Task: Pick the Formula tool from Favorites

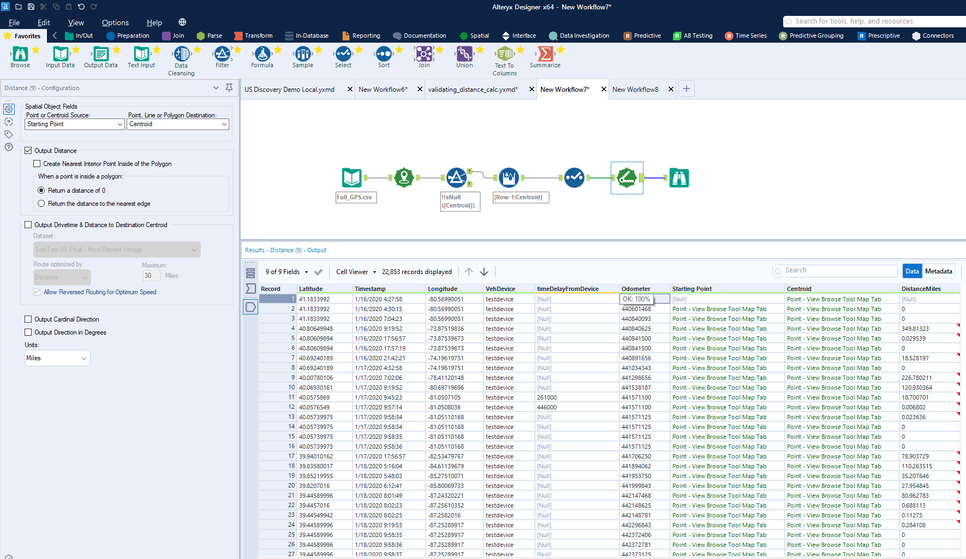Action: (262, 54)
